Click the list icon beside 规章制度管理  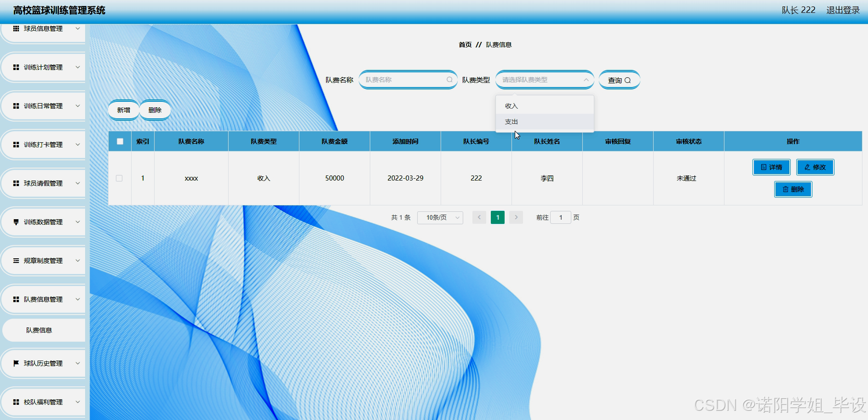(16, 261)
